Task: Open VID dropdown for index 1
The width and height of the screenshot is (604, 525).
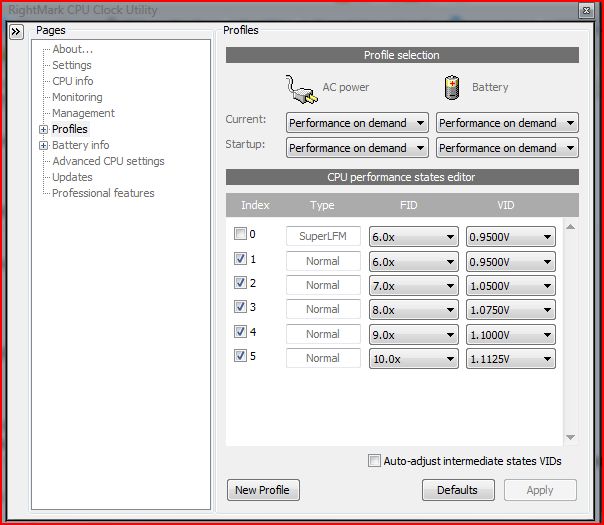Action: click(x=511, y=262)
